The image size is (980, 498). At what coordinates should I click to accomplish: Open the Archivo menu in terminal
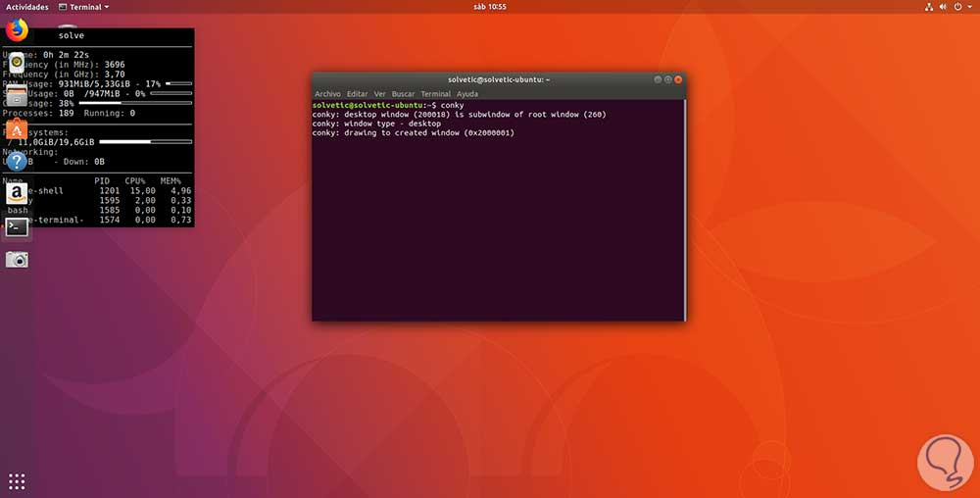click(327, 94)
